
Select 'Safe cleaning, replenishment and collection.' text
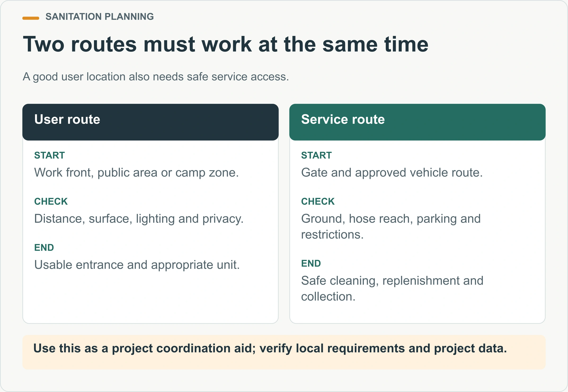(392, 289)
